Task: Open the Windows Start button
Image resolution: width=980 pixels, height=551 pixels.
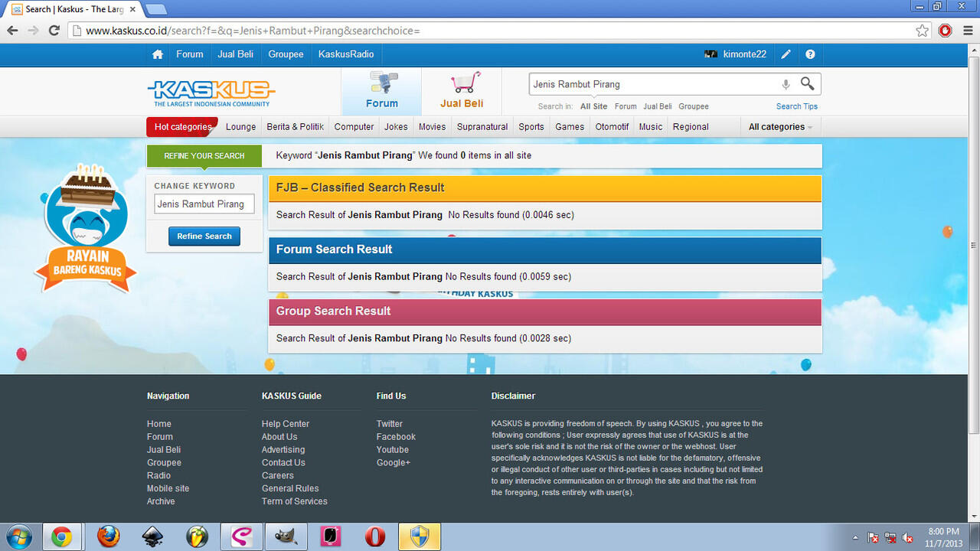Action: [x=18, y=536]
